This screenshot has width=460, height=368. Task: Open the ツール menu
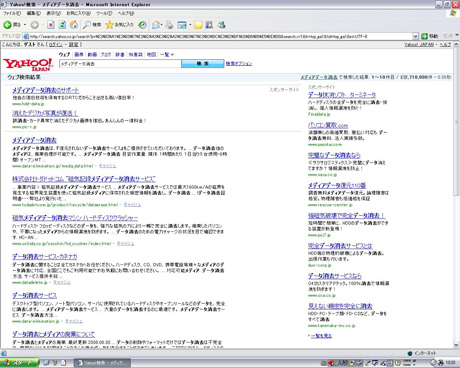104,13
